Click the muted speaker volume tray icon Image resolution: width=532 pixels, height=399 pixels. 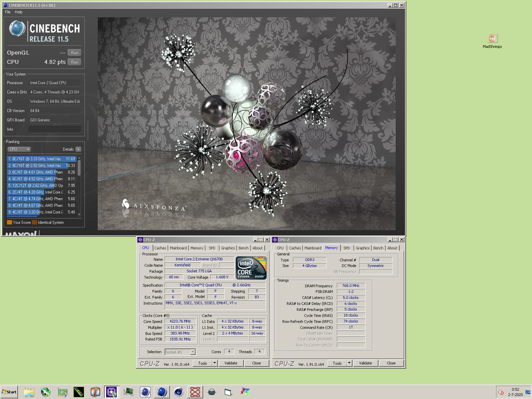[x=501, y=392]
